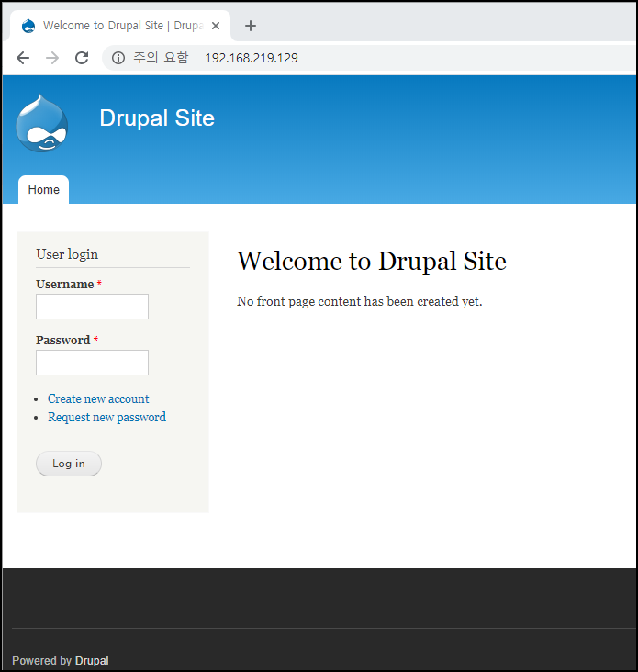Focus the Username input field
The image size is (638, 672).
[92, 307]
